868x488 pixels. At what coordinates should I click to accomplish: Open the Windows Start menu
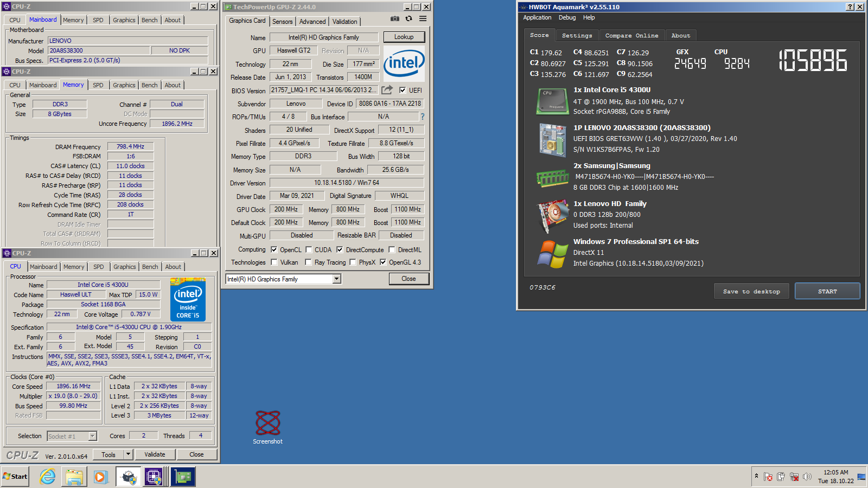point(15,477)
